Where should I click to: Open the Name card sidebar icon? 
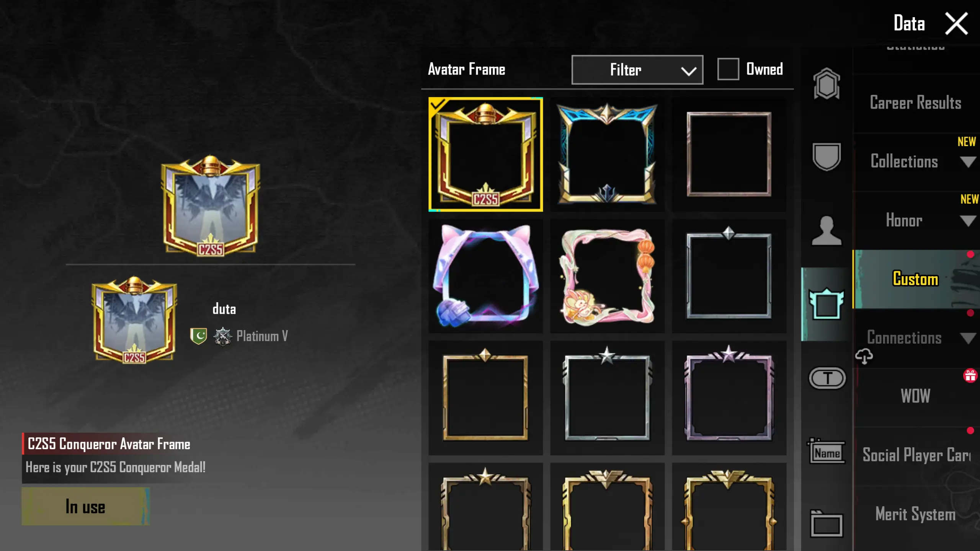pyautogui.click(x=826, y=451)
